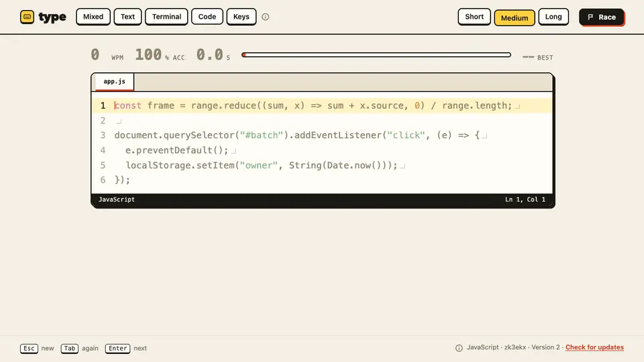Start a Race
This screenshot has height=362, width=644.
(x=602, y=17)
